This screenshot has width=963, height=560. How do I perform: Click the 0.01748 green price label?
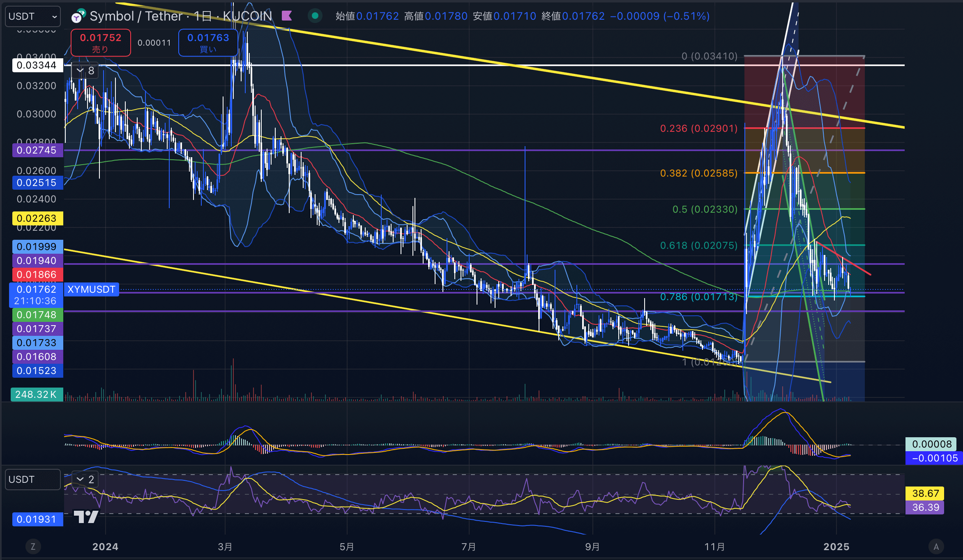tap(37, 315)
